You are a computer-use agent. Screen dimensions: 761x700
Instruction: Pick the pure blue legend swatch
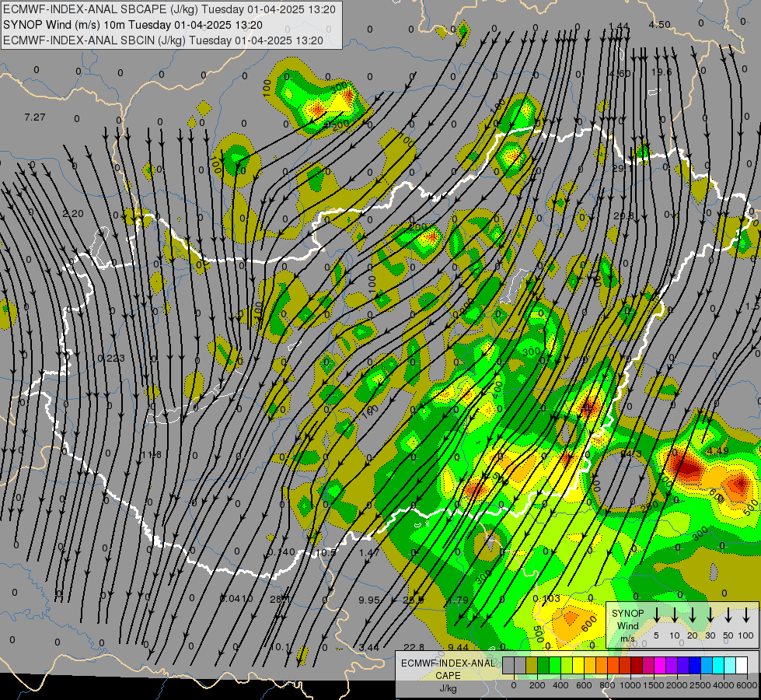tap(694, 666)
